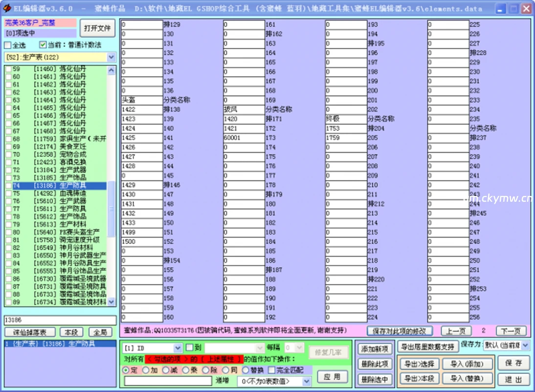The width and height of the screenshot is (535, 392).
Task: Click the field labeled 排129
Action: (142, 24)
